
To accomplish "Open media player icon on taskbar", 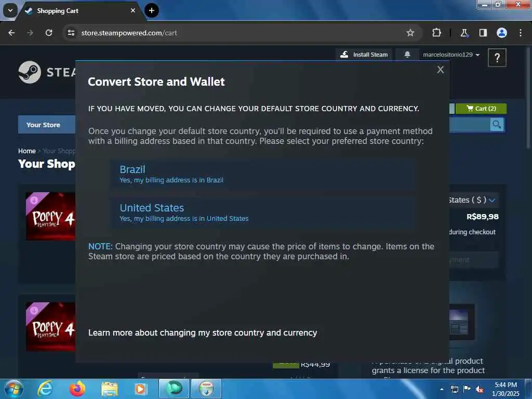I will pos(140,389).
